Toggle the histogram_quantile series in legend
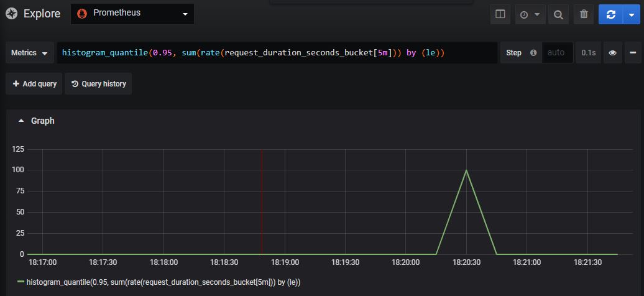The image size is (644, 296). click(x=163, y=282)
